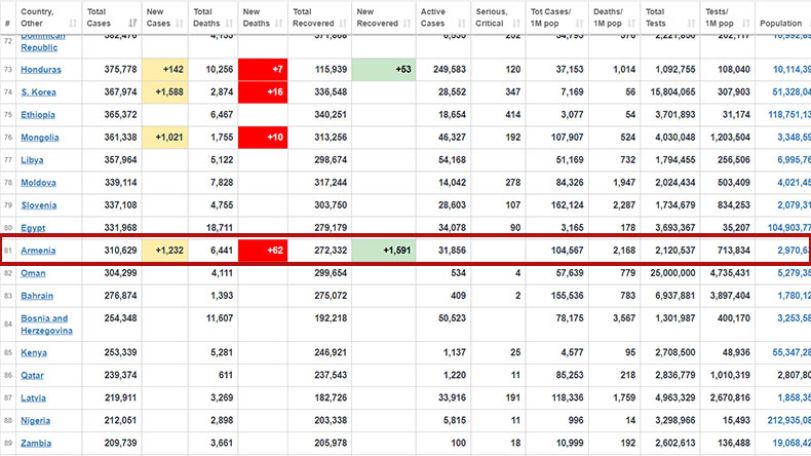Click S. Korea +16 new deaths cell
The height and width of the screenshot is (456, 811).
(x=263, y=92)
